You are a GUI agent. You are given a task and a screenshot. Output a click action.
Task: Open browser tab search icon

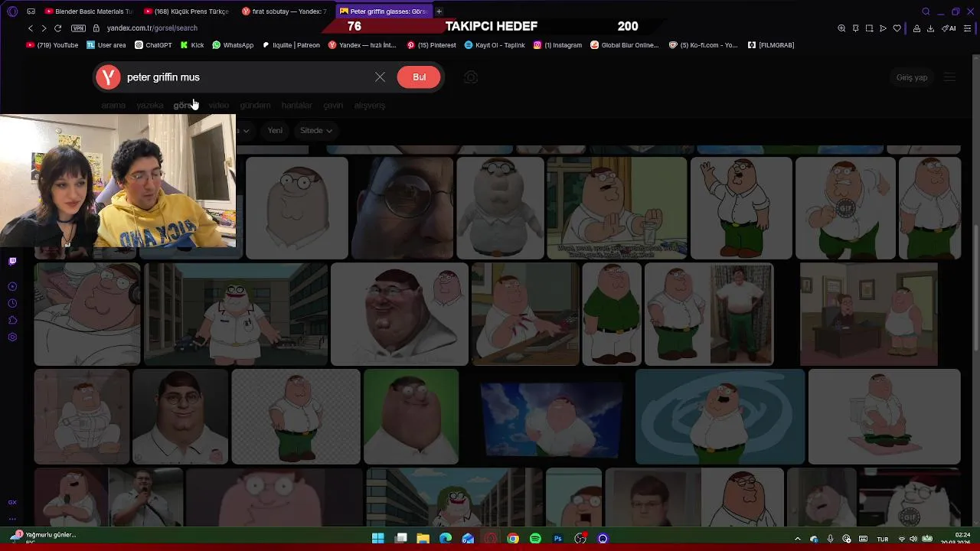(926, 11)
